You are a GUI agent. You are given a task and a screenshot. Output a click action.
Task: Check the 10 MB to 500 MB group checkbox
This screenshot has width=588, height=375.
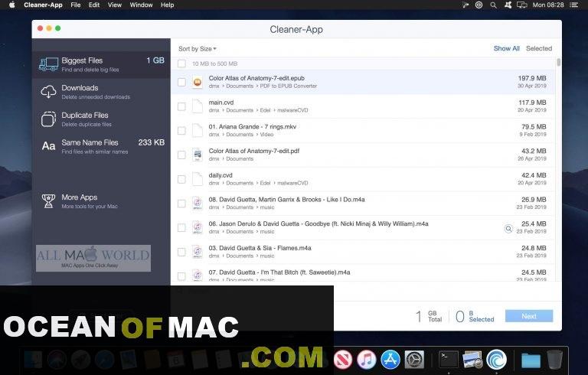pos(181,64)
